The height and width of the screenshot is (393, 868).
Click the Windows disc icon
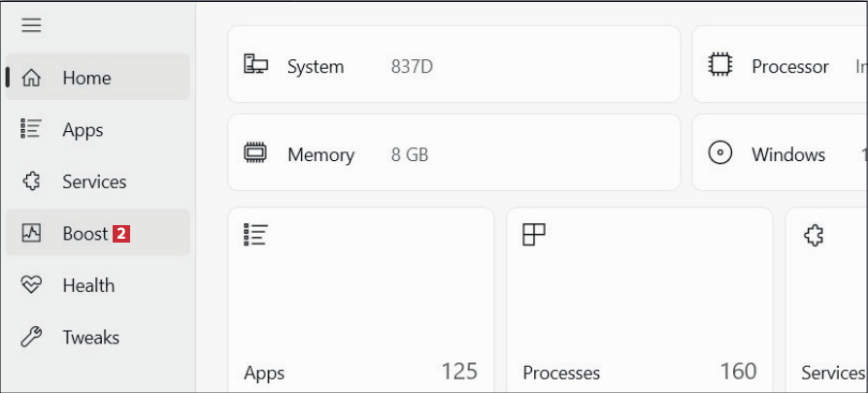(719, 154)
